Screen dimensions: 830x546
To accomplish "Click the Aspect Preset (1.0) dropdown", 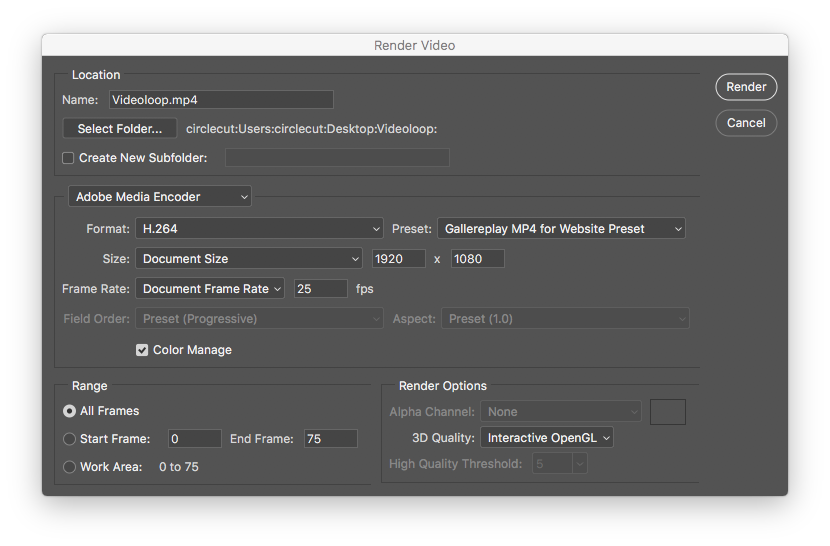I will coord(565,319).
